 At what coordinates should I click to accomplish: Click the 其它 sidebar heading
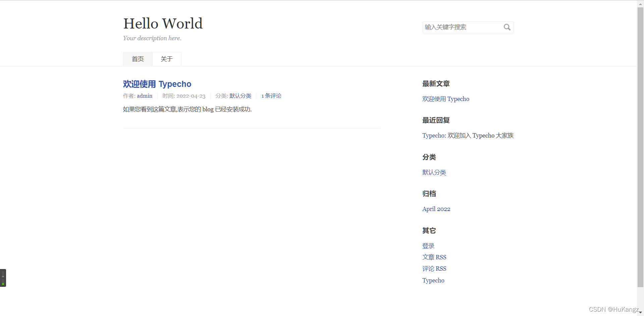tap(429, 231)
